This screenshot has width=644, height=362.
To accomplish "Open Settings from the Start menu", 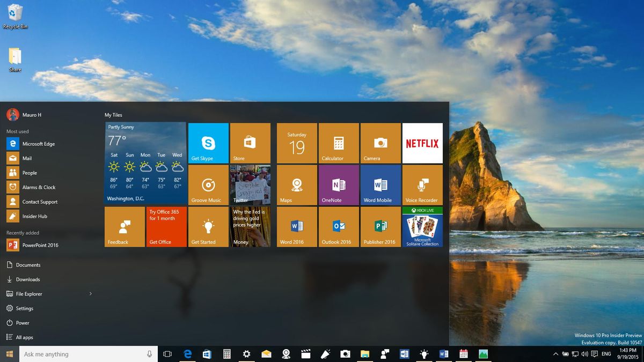I will (24, 308).
